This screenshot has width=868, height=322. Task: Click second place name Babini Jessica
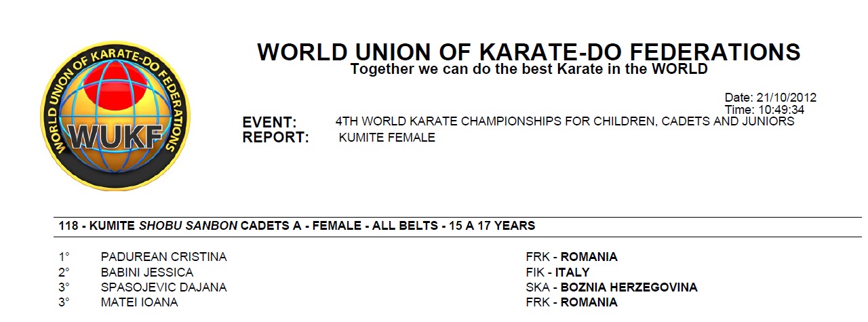(146, 273)
